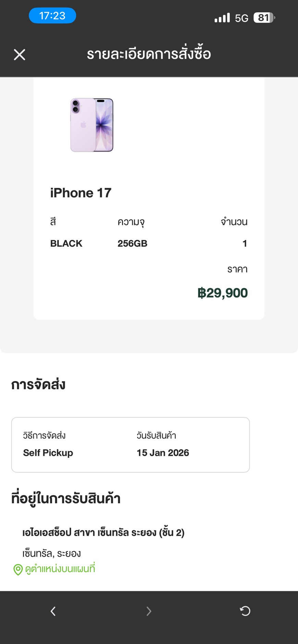Reload the page with refresh icon
This screenshot has height=644, width=298.
245,611
